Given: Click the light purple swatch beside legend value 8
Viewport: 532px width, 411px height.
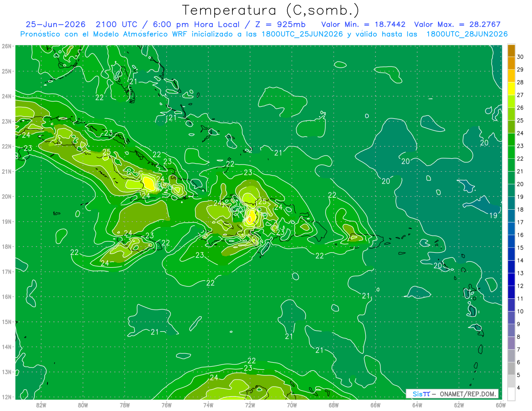Looking at the screenshot, I should tap(511, 343).
